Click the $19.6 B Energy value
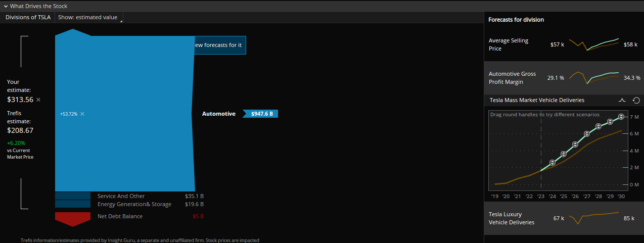 (194, 204)
